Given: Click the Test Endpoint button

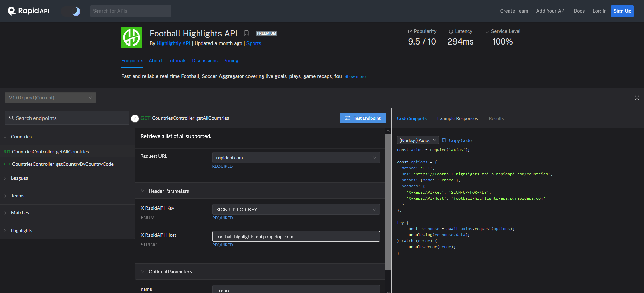Looking at the screenshot, I should 362,118.
